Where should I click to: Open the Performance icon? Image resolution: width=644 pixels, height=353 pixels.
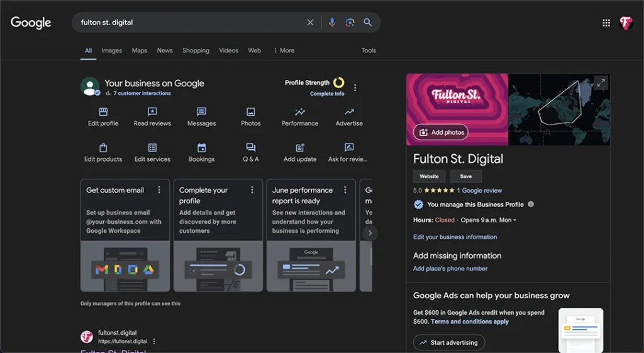[x=300, y=112]
